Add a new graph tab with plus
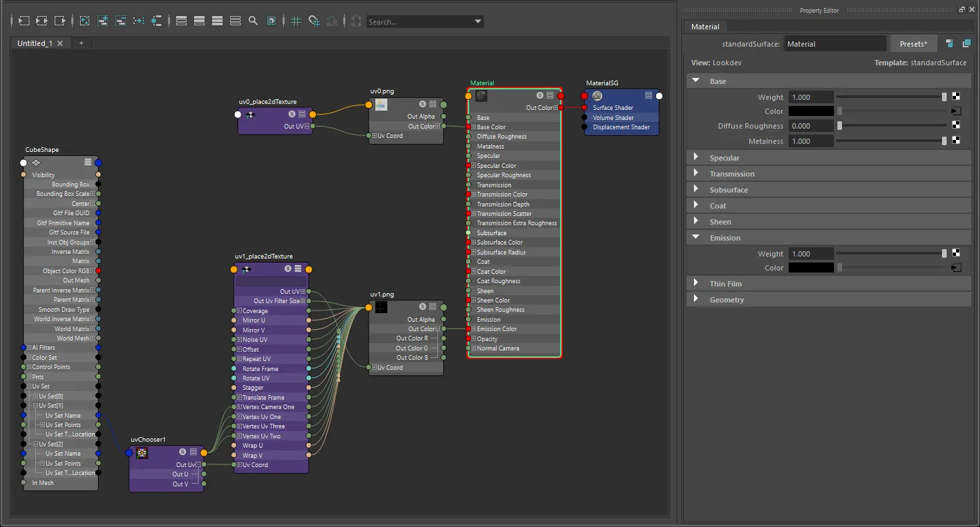The width and height of the screenshot is (980, 527). click(81, 43)
